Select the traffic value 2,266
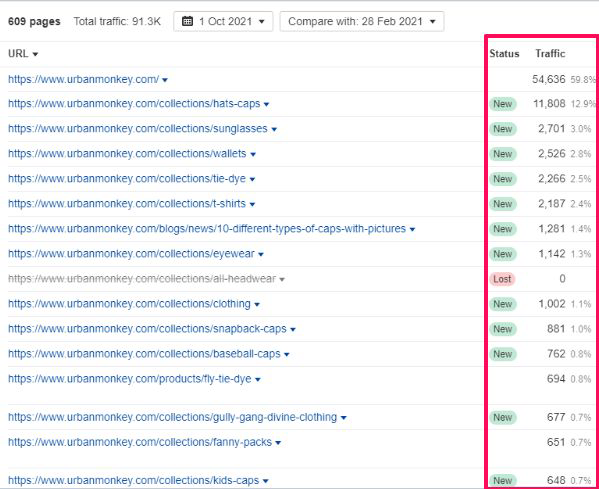 point(552,179)
